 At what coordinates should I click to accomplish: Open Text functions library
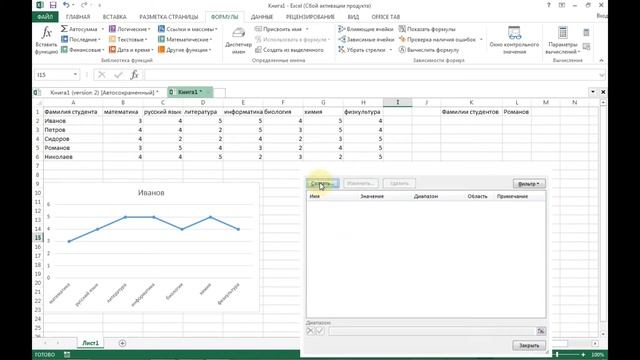tap(128, 40)
